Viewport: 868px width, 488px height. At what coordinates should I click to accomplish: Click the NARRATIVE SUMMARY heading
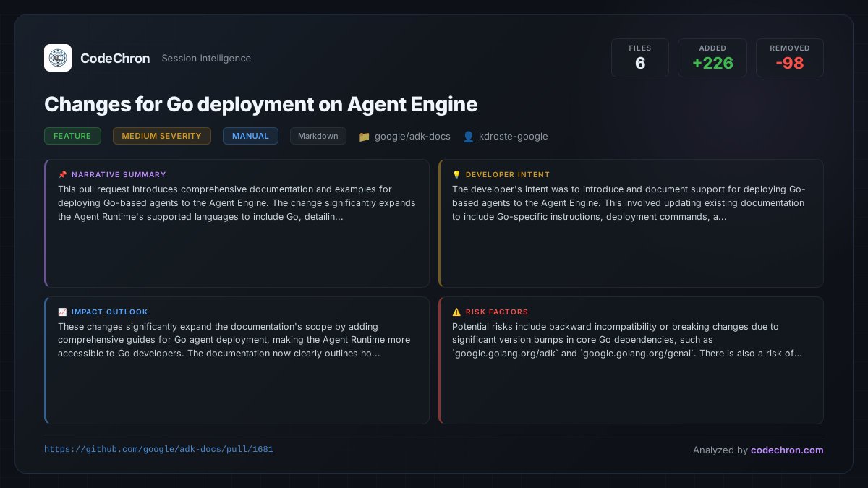(119, 174)
